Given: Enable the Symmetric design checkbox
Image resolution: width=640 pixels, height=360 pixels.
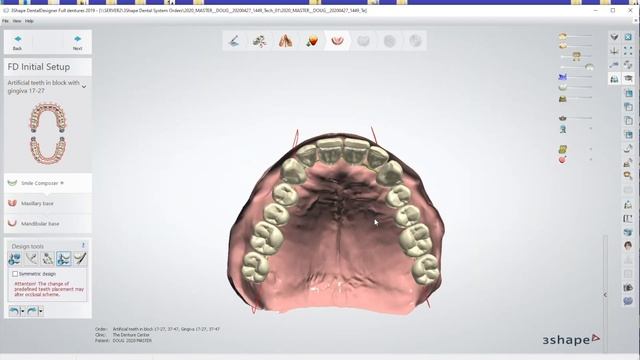Looking at the screenshot, I should pos(15,274).
